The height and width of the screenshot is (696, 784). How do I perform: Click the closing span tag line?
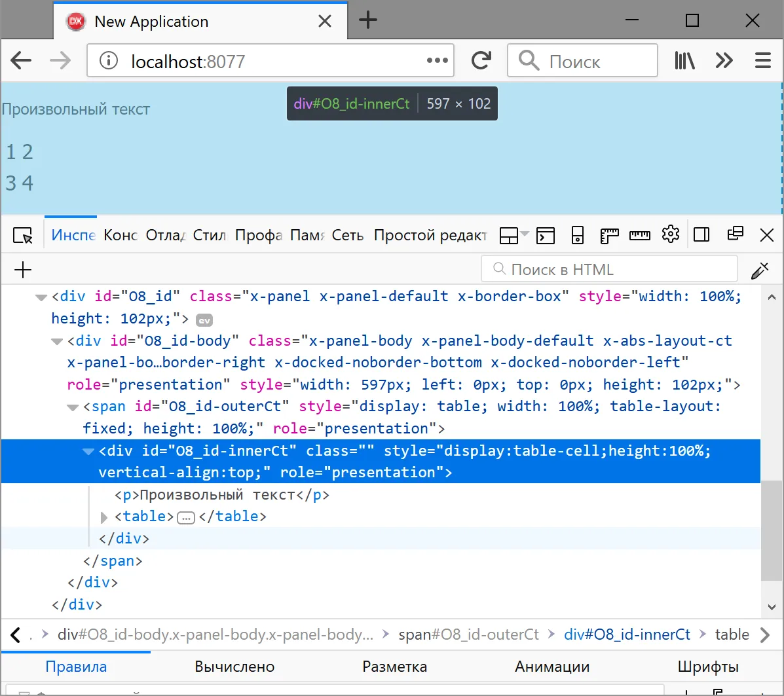(113, 560)
